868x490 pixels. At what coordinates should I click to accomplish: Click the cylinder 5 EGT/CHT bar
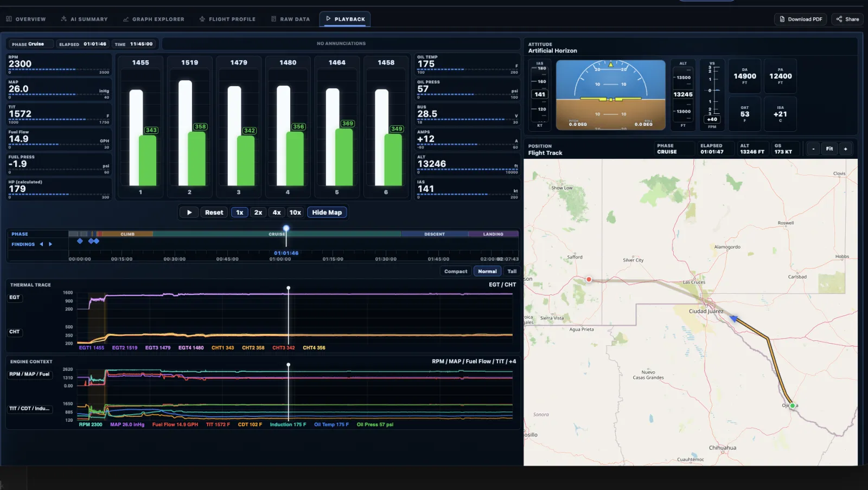(x=337, y=127)
